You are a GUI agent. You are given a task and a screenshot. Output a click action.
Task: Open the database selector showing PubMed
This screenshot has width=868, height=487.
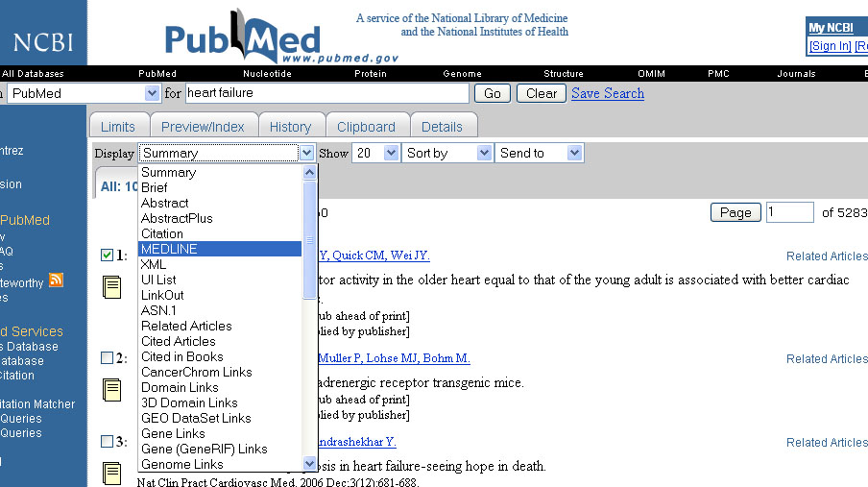(x=83, y=93)
